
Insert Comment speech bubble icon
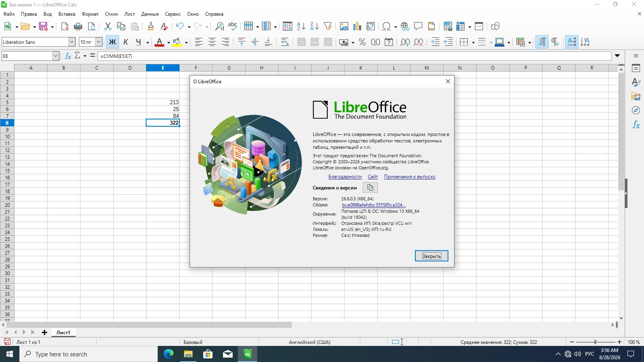[x=418, y=27]
